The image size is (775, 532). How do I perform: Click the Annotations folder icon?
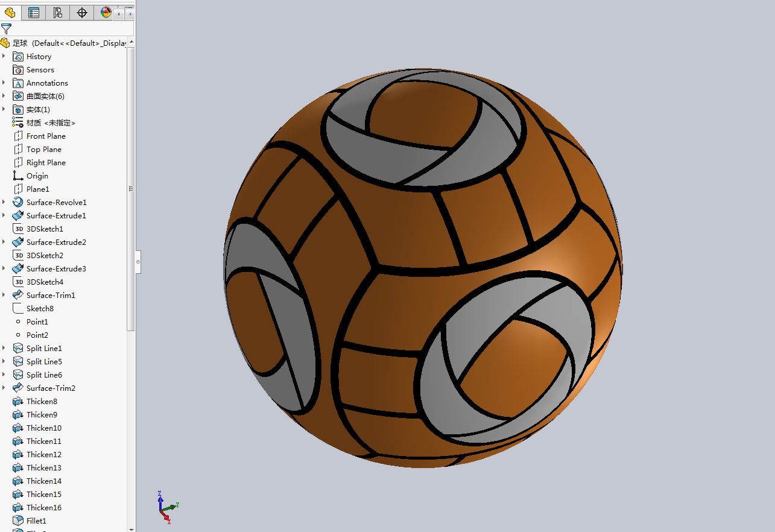[x=18, y=83]
